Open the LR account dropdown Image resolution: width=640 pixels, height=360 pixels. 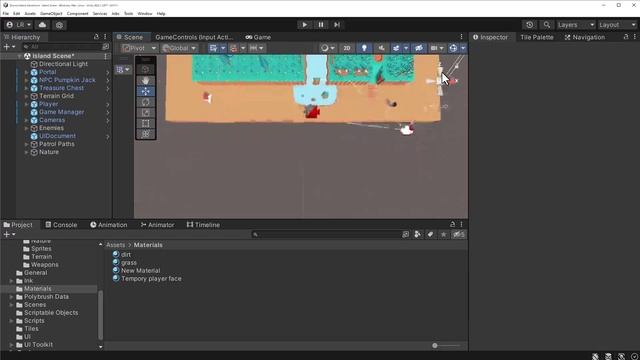click(19, 25)
